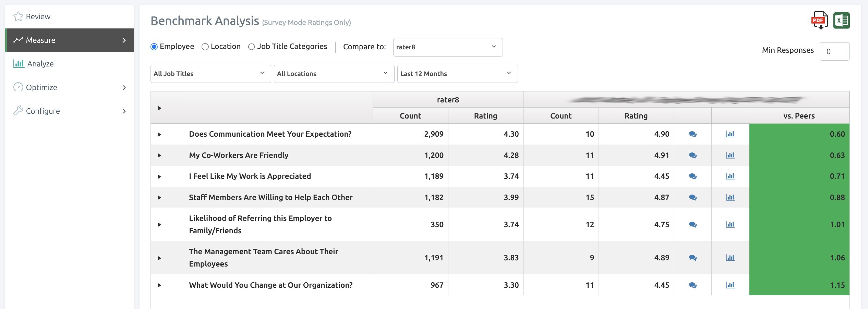Open the Analyze menu item
The width and height of the screenshot is (868, 309).
[40, 64]
